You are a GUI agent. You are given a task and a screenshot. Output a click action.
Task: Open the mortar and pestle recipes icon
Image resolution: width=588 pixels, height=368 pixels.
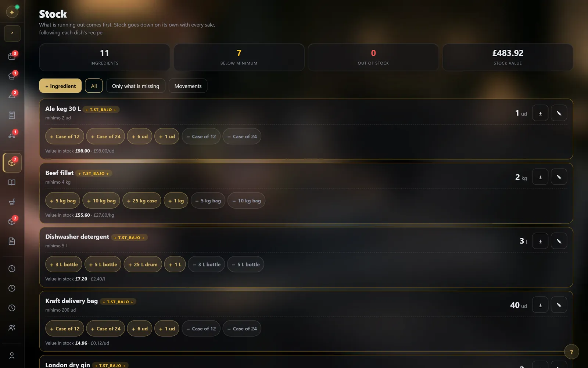pyautogui.click(x=12, y=202)
